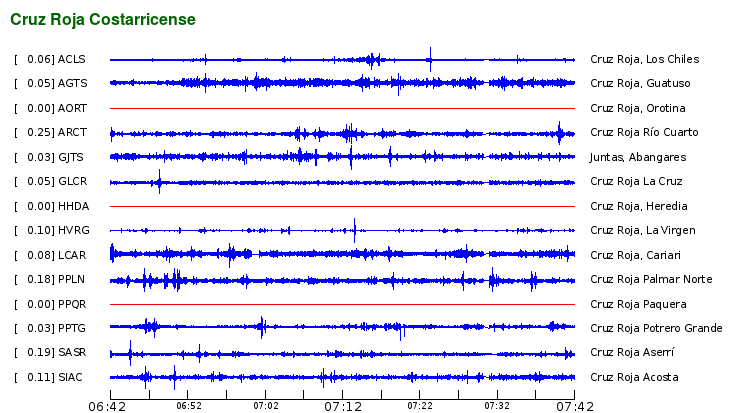
Task: Open the ACLS seismic trace
Action: (x=343, y=59)
